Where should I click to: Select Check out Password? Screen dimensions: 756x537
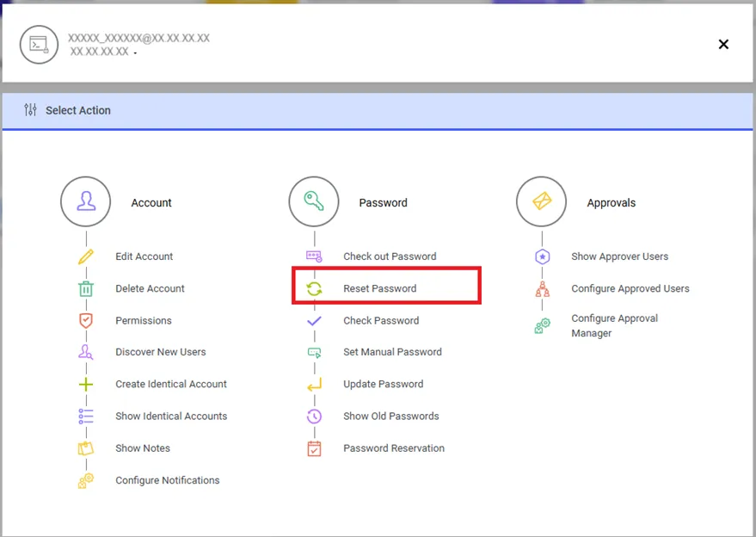tap(390, 256)
